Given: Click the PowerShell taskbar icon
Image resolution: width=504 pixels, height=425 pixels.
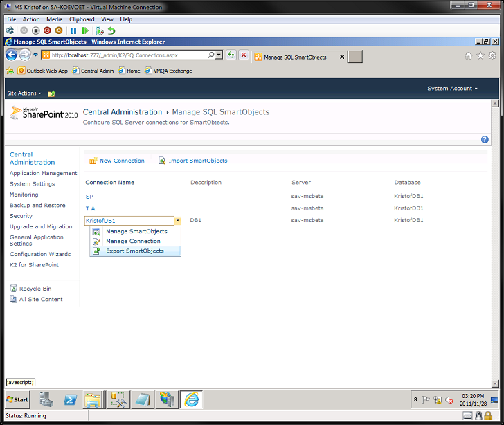Looking at the screenshot, I should tap(70, 399).
